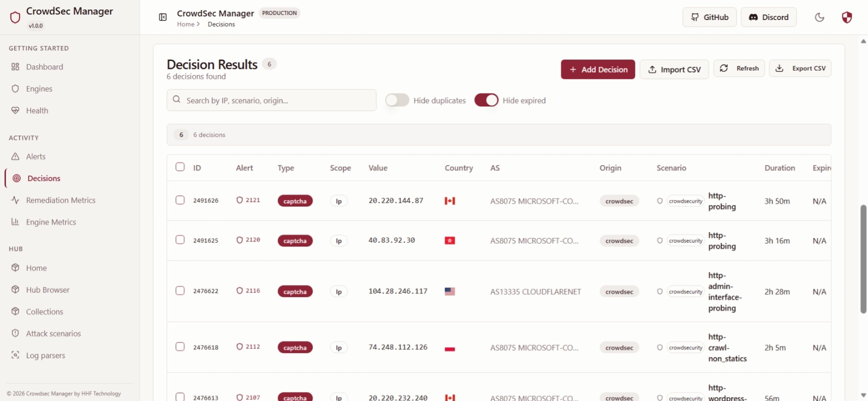The image size is (868, 401).
Task: Click the captcha badge for decision 2491625
Action: (295, 240)
